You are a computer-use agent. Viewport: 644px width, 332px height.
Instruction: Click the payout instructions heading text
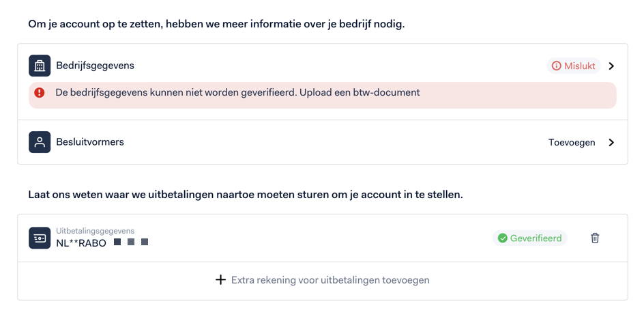point(246,195)
